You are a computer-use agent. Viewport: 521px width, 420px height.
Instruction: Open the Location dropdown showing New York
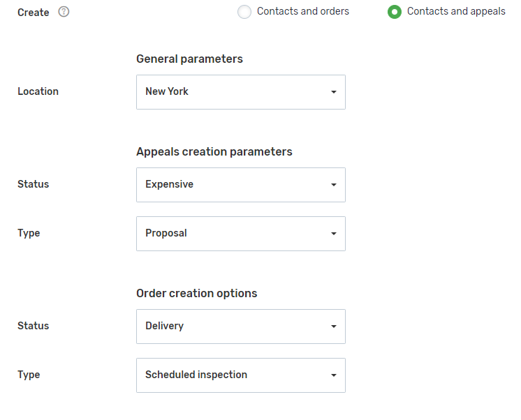230,92
